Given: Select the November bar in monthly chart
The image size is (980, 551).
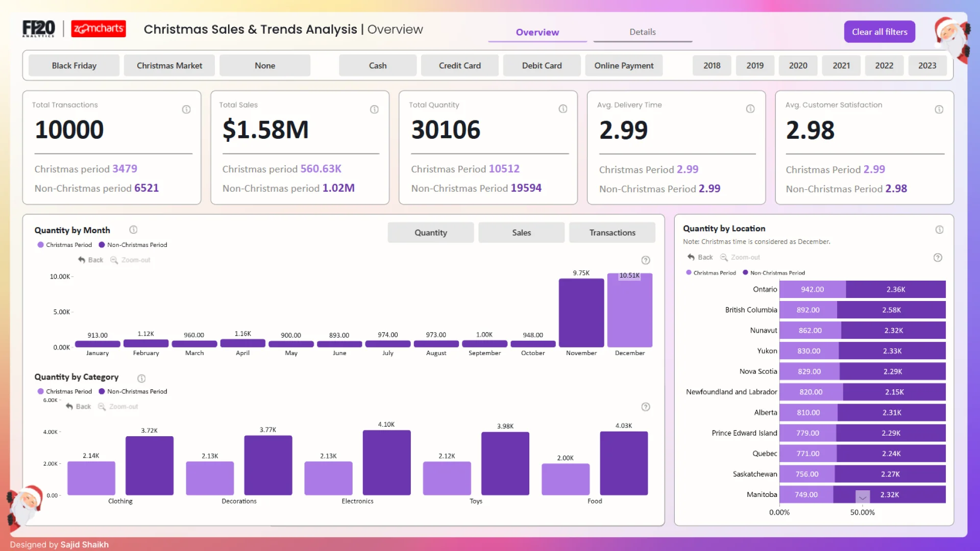Looking at the screenshot, I should tap(581, 313).
